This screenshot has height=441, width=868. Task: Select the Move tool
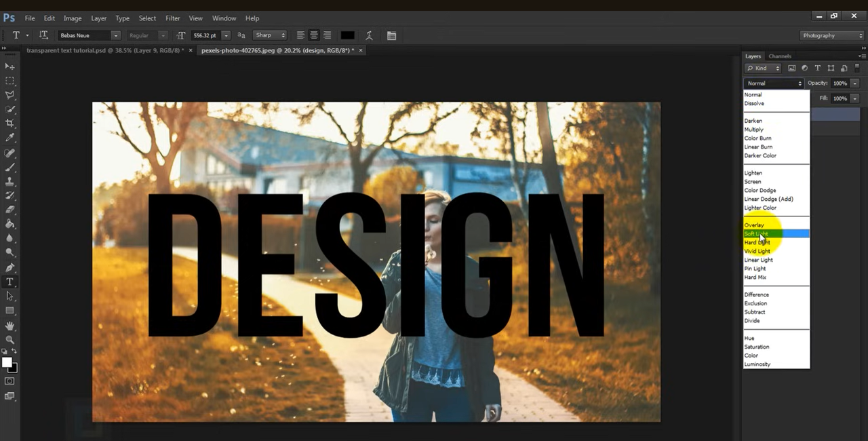tap(9, 66)
